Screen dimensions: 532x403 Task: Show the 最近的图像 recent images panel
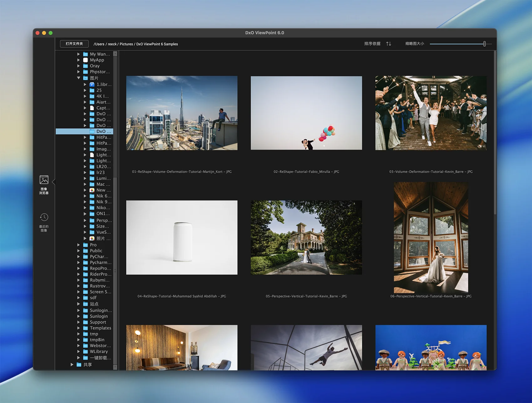44,222
